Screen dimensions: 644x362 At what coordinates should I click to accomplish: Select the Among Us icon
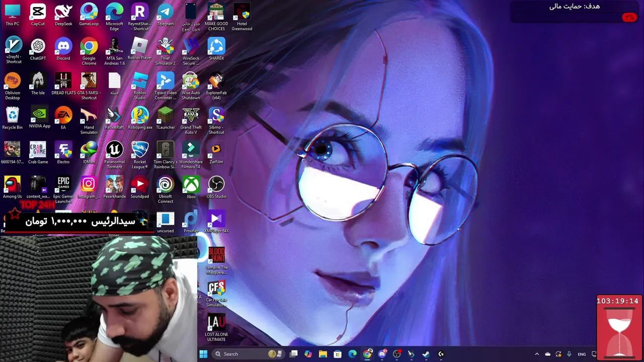coord(13,187)
